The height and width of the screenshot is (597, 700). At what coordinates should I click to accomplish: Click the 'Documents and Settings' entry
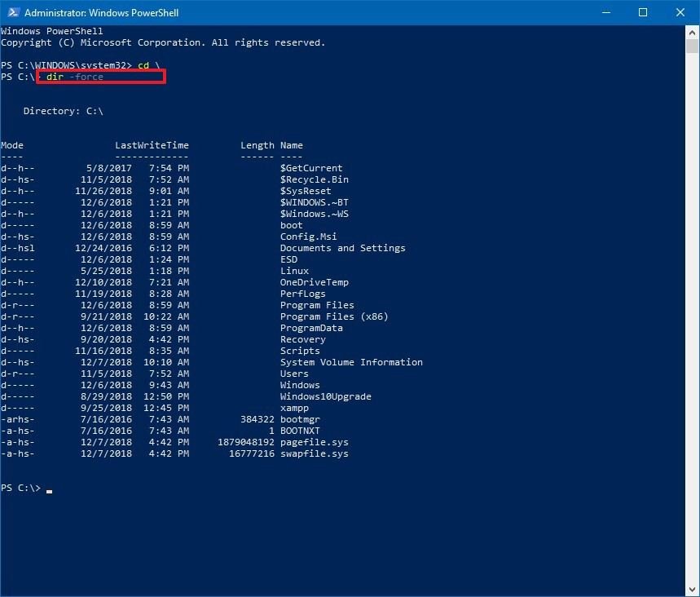tap(342, 248)
